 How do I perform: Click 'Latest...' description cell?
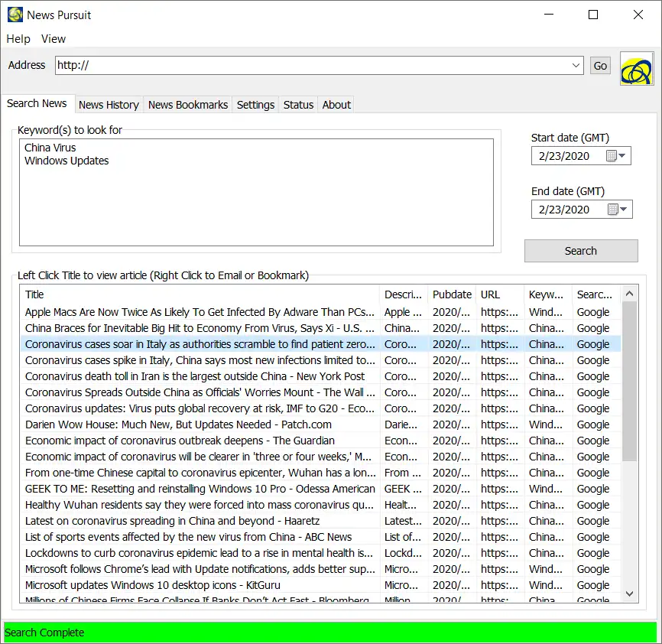403,521
